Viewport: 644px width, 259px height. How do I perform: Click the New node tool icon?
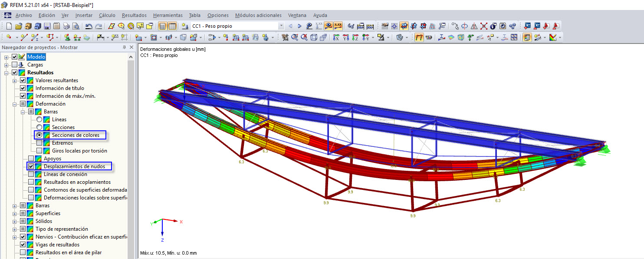click(9, 38)
